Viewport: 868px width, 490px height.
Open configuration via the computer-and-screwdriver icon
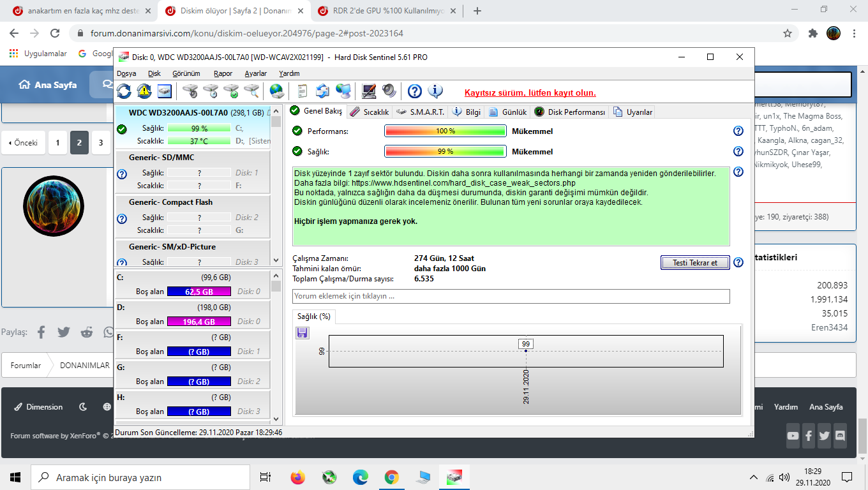368,91
